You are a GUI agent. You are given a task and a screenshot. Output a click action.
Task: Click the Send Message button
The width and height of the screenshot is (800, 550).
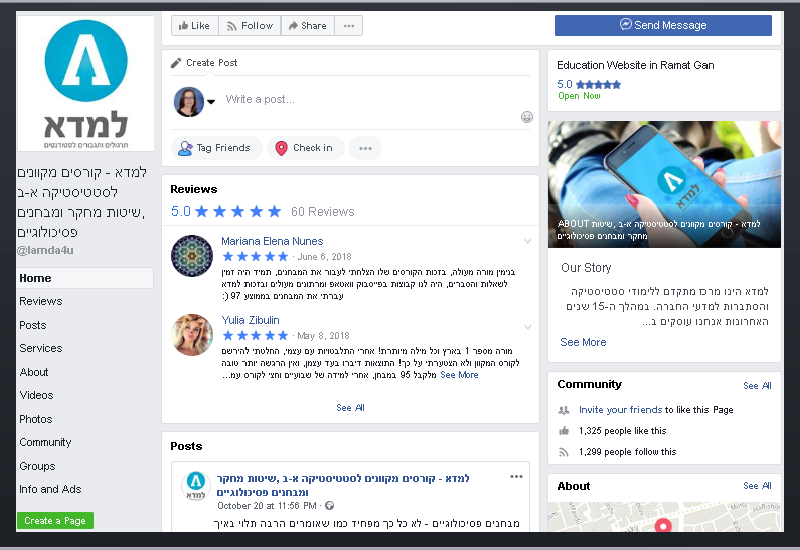(x=663, y=25)
